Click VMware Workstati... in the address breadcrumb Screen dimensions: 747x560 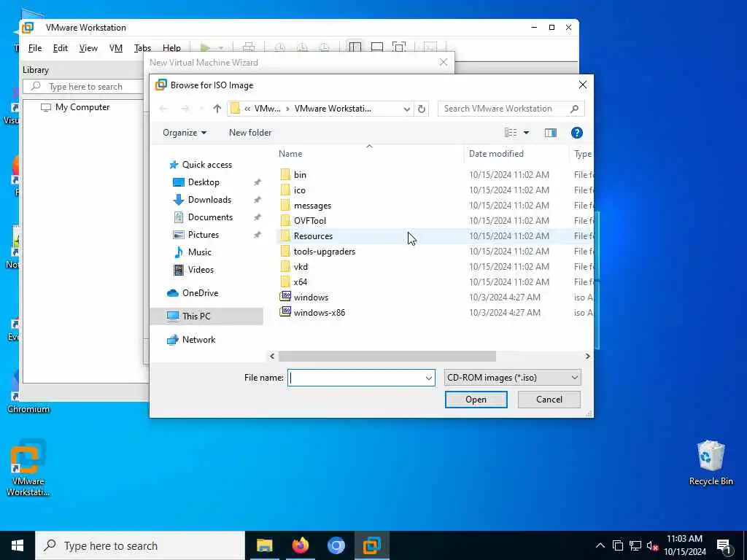point(333,109)
